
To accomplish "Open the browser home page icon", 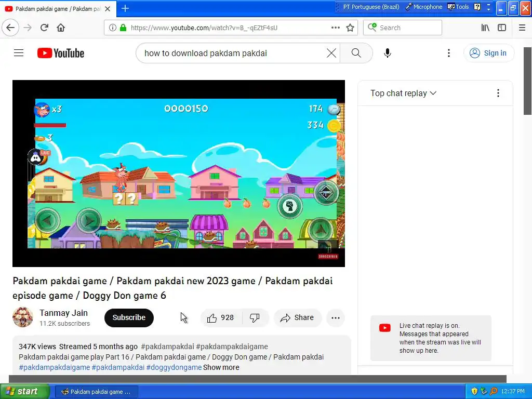I will pos(61,28).
